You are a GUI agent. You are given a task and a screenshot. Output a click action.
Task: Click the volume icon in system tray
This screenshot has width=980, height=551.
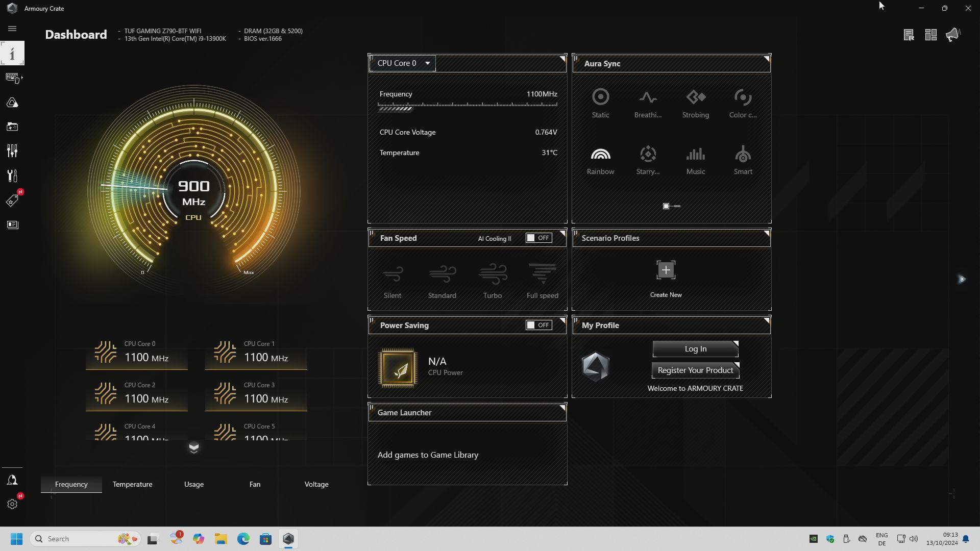(914, 539)
